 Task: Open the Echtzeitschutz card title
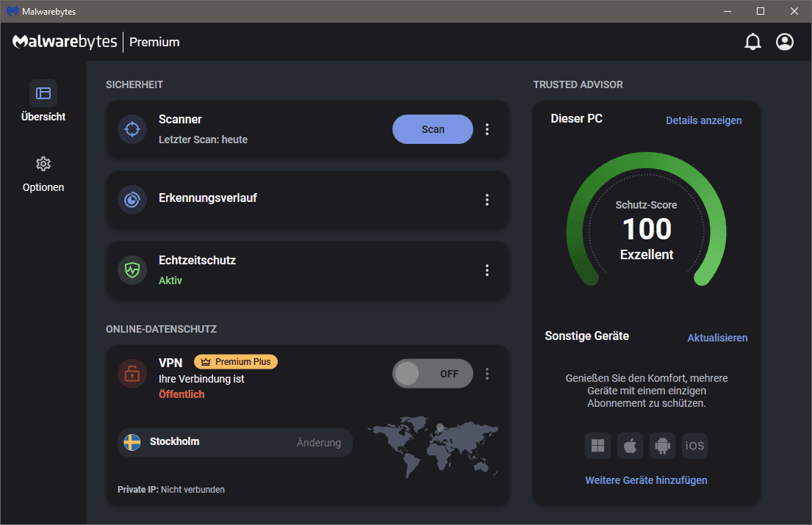[197, 260]
